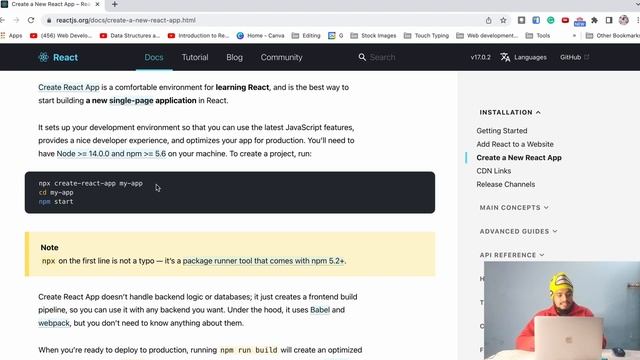Image resolution: width=640 pixels, height=360 pixels.
Task: Click the address bar URL
Action: coord(126,20)
